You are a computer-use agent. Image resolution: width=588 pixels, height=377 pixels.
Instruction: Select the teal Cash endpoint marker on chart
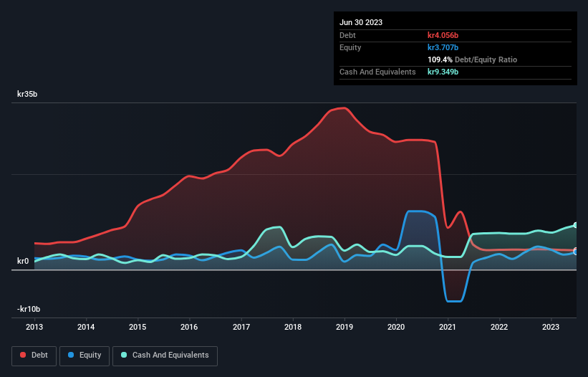point(576,225)
